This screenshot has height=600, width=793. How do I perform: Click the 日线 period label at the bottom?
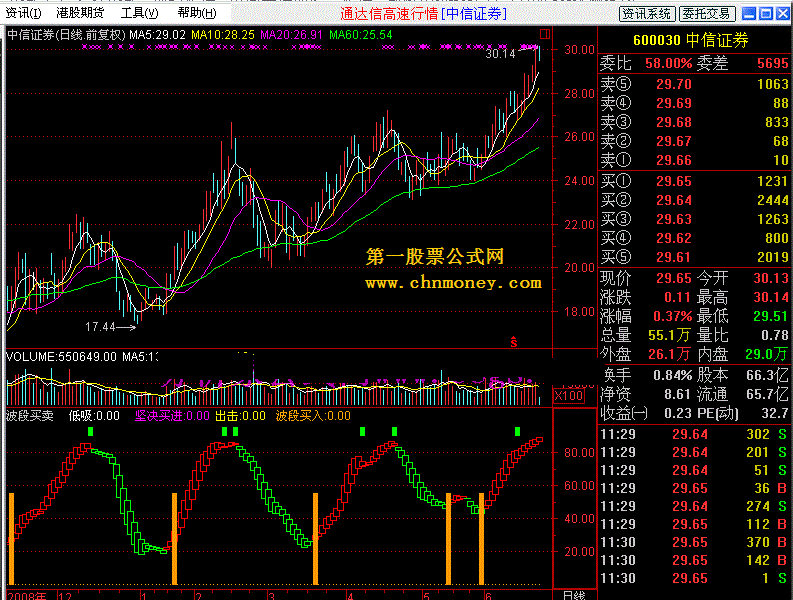[574, 595]
